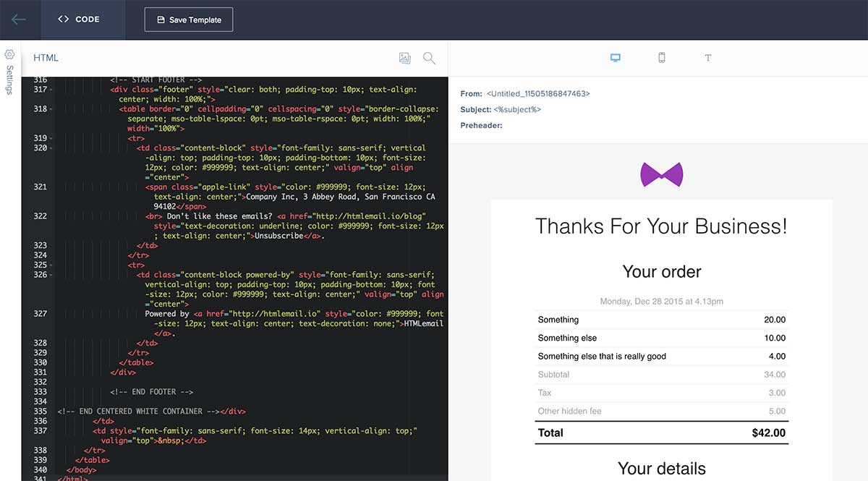
Task: Open code search with magnifier icon
Action: [429, 58]
